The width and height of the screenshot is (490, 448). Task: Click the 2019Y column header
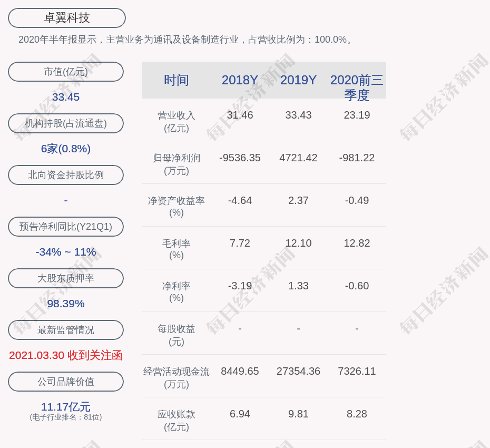click(298, 80)
